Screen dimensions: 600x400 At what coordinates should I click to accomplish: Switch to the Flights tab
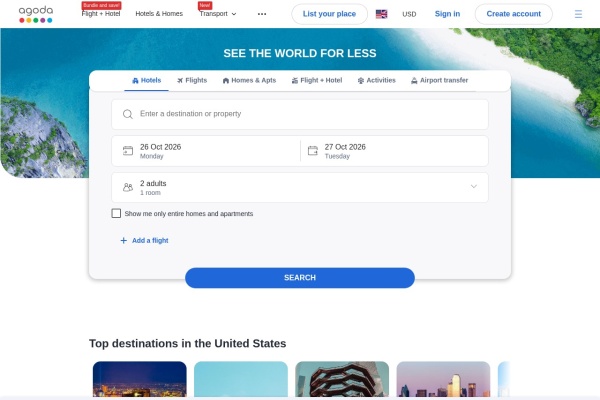click(x=192, y=80)
